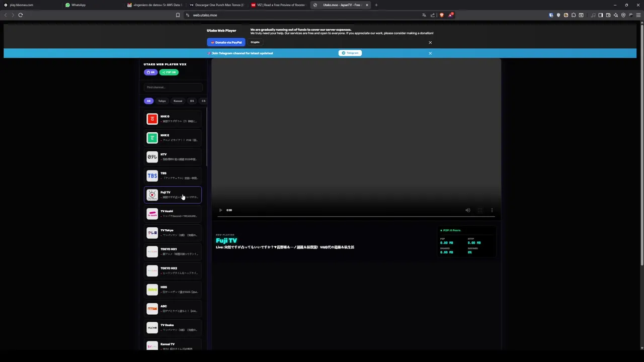Click the sidebar channel list scrollbar

(x=207, y=136)
